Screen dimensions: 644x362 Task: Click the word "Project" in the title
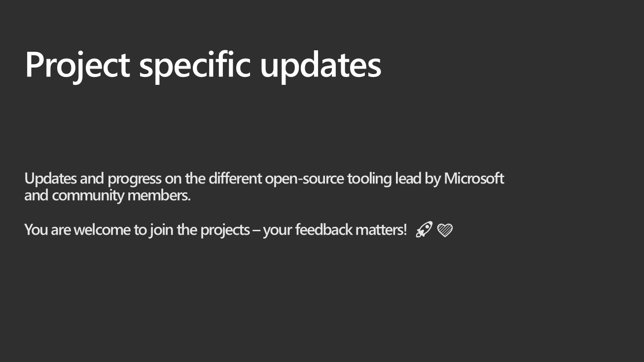pos(77,65)
